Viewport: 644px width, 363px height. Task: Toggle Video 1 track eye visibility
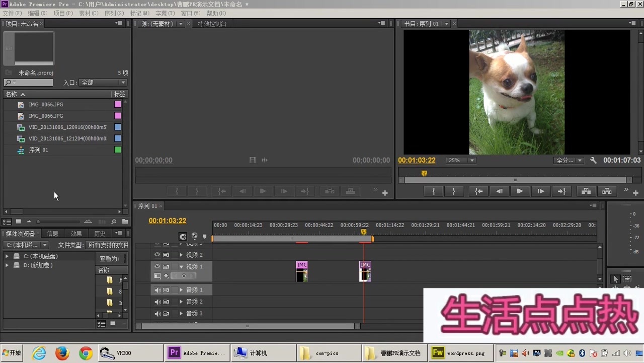coord(157,267)
